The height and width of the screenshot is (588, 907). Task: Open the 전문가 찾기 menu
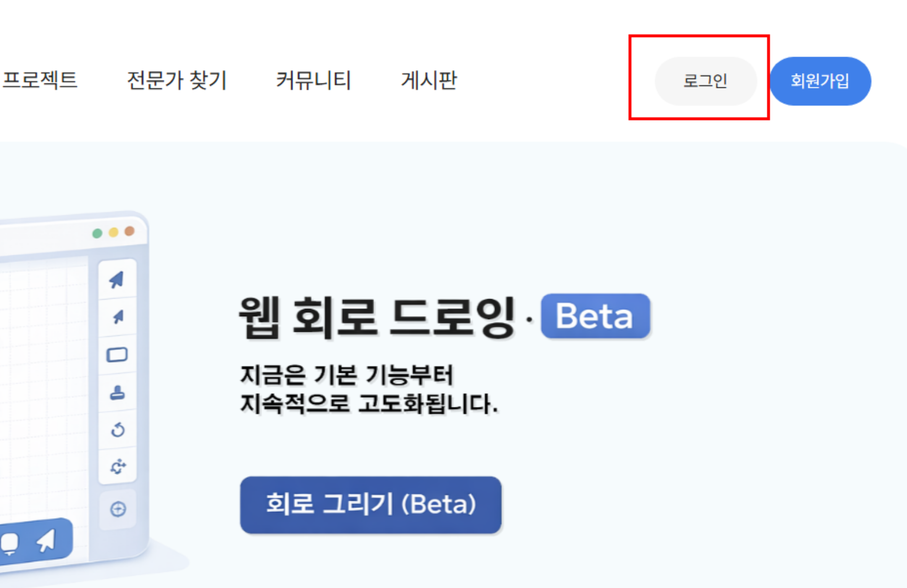[176, 81]
